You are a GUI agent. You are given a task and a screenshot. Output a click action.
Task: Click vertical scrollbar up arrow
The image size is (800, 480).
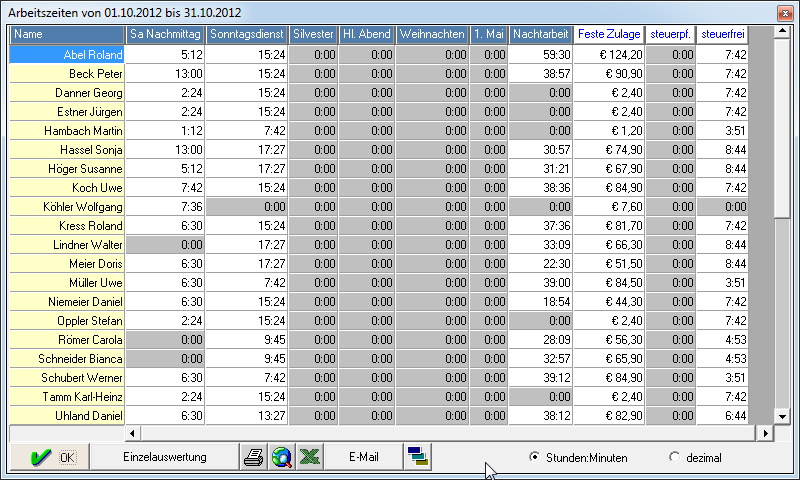point(783,34)
